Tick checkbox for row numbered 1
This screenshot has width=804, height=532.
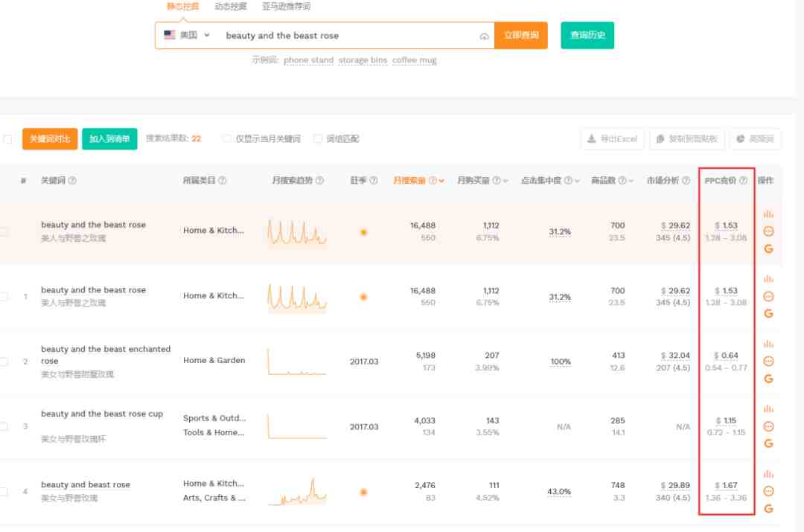tap(4, 296)
